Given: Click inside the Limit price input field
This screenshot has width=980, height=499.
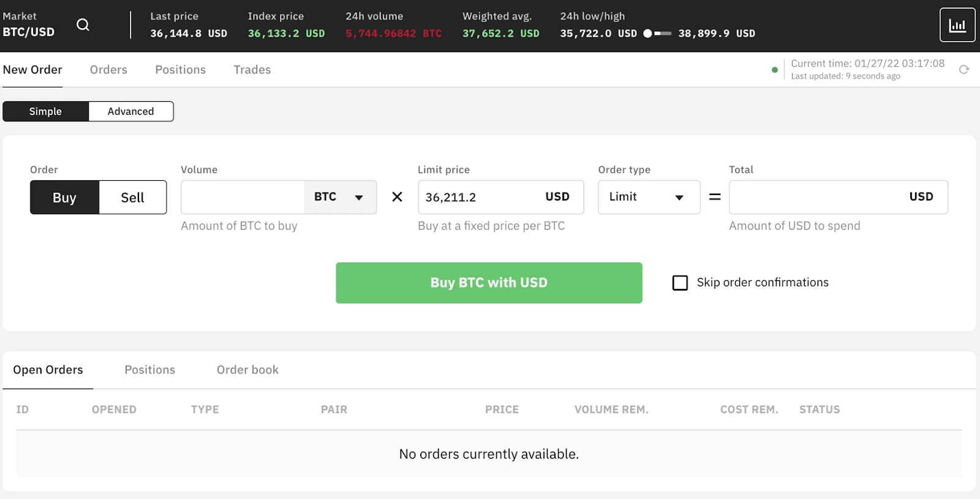Looking at the screenshot, I should (x=484, y=197).
